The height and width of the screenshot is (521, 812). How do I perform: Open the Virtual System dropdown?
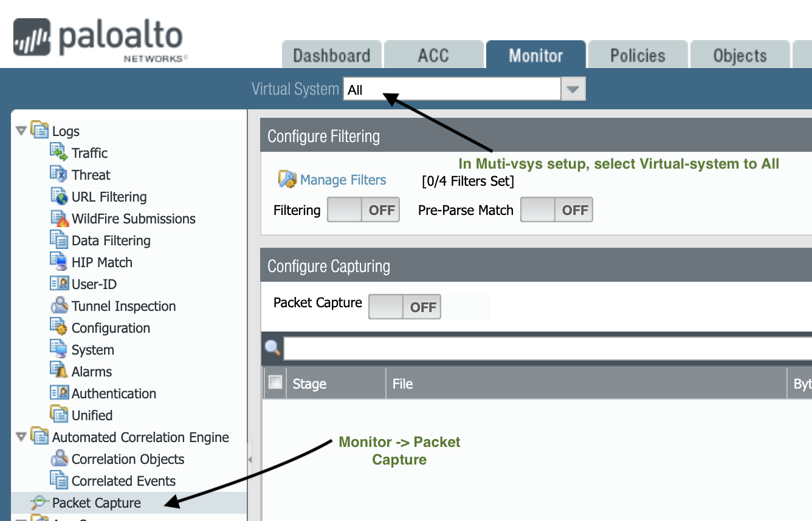[572, 88]
